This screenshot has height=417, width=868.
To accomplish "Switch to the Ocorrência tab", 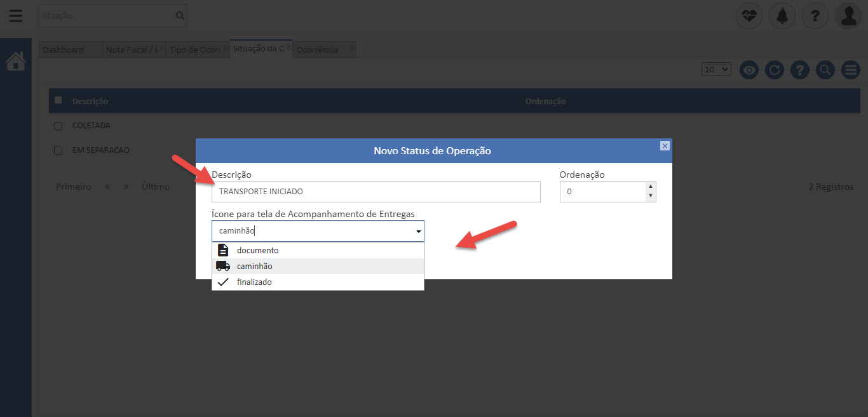I will [x=318, y=50].
